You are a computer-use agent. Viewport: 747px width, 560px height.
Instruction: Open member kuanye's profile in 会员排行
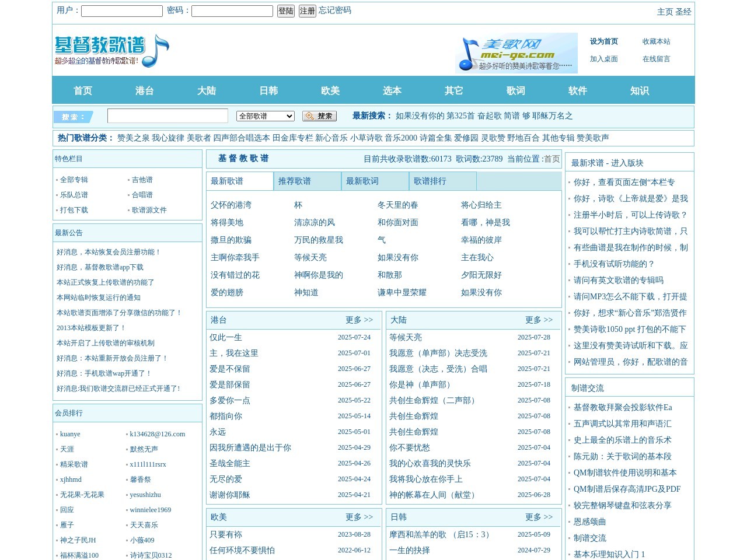[69, 434]
